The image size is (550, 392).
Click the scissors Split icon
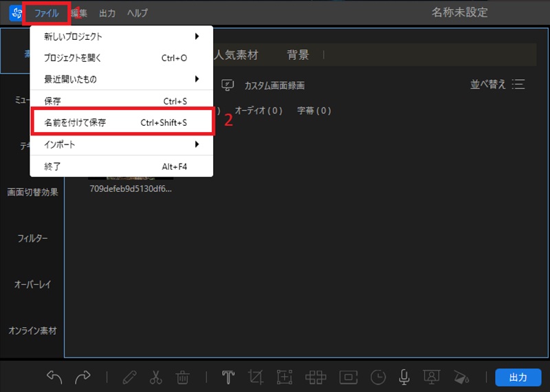pos(156,378)
